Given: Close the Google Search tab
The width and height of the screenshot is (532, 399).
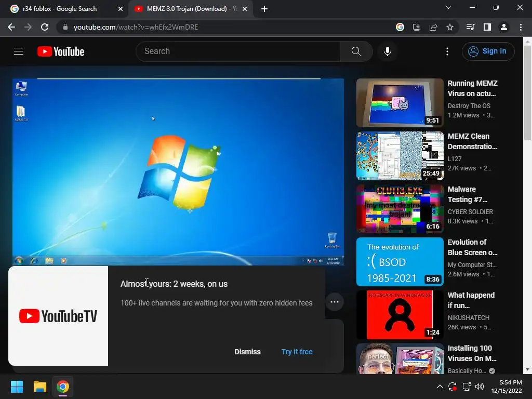Looking at the screenshot, I should pos(121,9).
